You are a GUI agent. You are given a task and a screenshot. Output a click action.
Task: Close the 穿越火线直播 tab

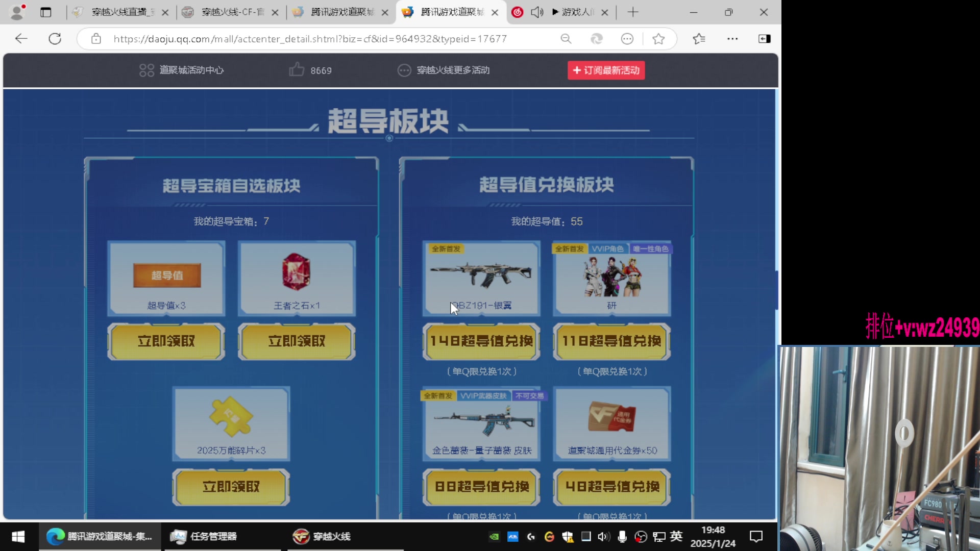coord(165,12)
